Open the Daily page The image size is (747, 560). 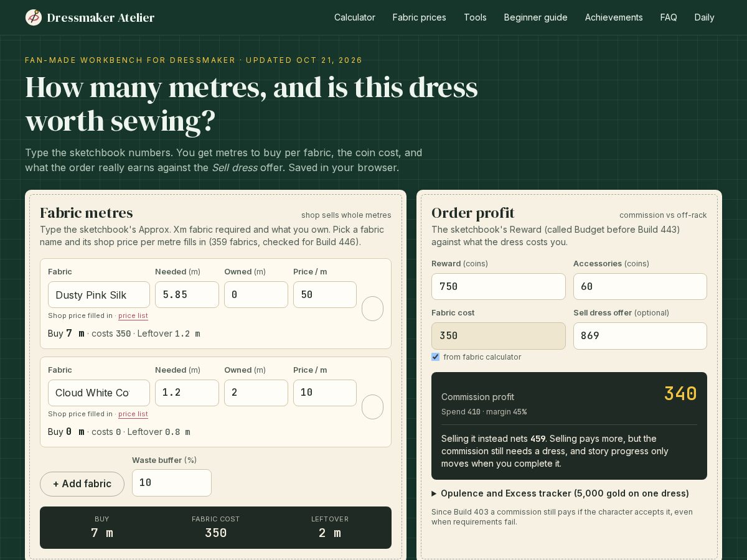pyautogui.click(x=705, y=17)
